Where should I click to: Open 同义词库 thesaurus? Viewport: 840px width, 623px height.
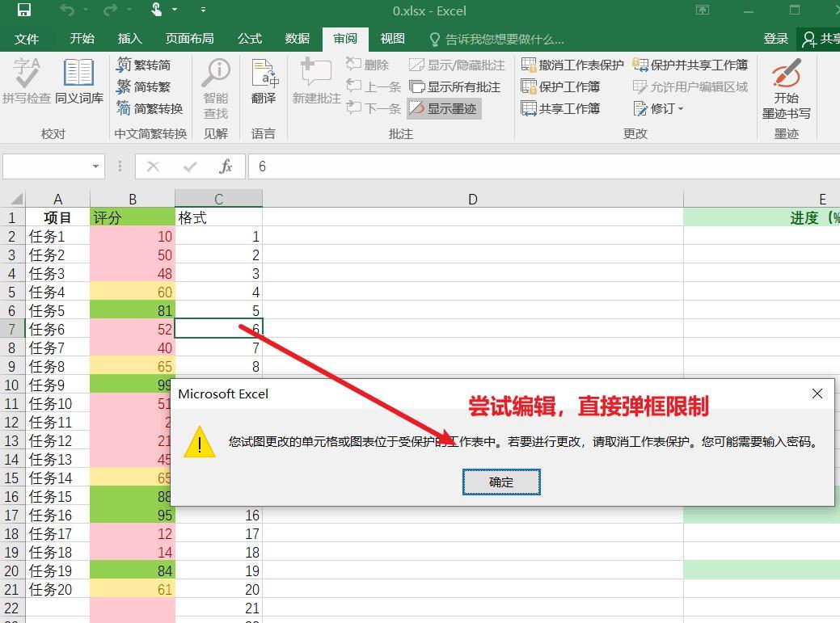[79, 80]
